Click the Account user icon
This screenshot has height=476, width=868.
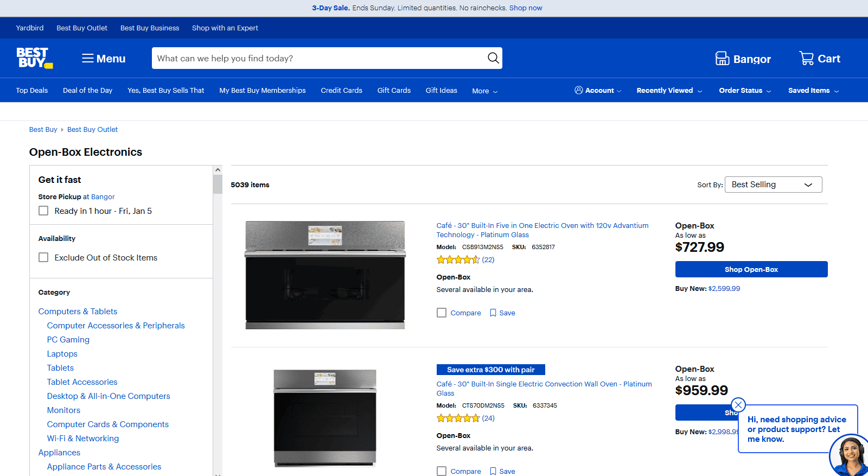579,90
